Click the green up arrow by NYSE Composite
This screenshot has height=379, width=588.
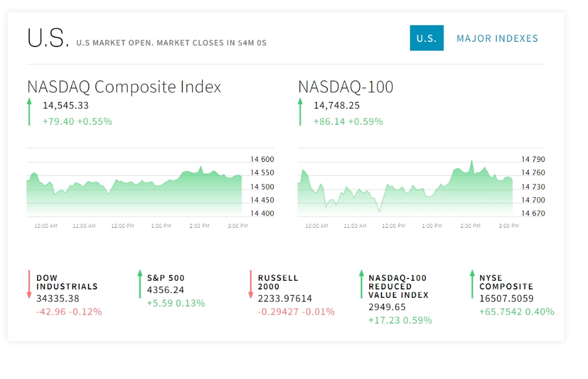472,284
